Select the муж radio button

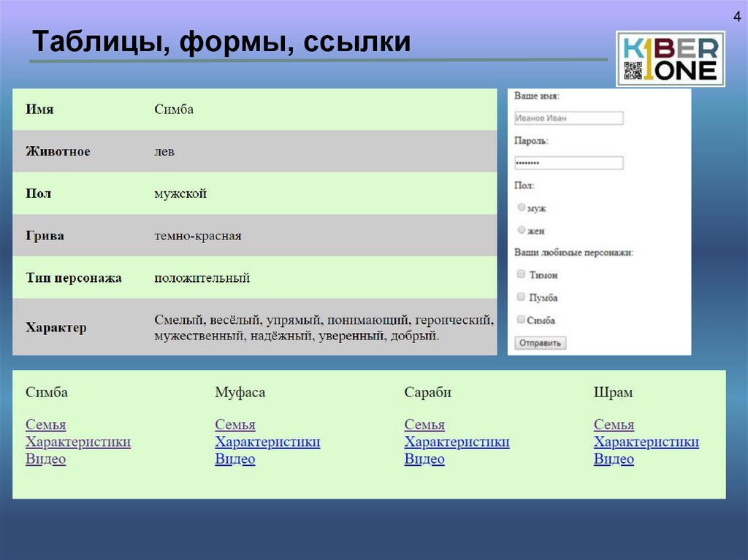tap(521, 207)
